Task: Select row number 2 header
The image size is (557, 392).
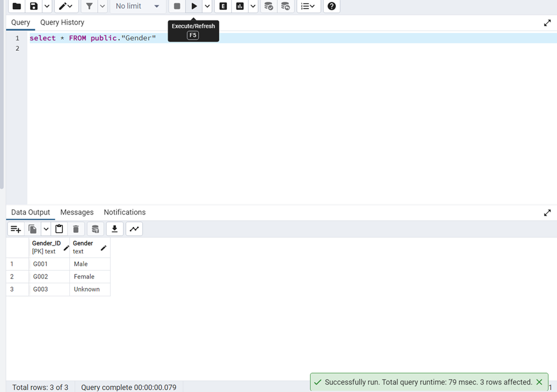Action: point(17,277)
